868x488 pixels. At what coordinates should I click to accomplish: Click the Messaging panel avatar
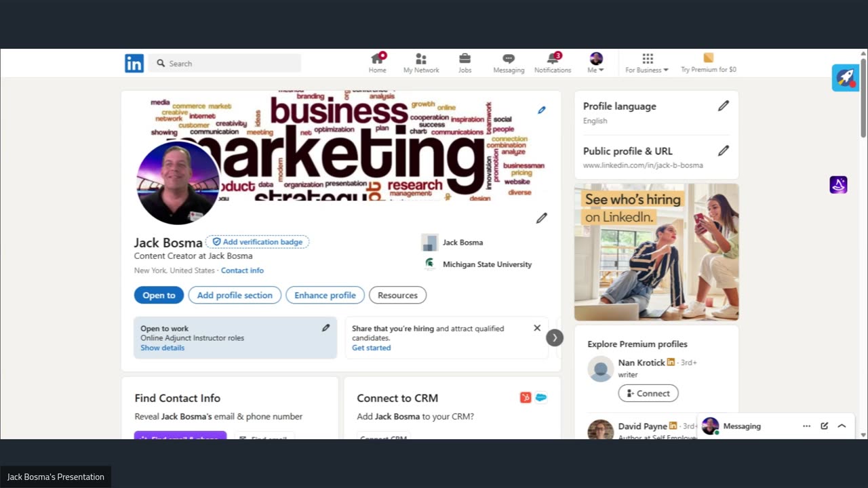[x=710, y=426]
